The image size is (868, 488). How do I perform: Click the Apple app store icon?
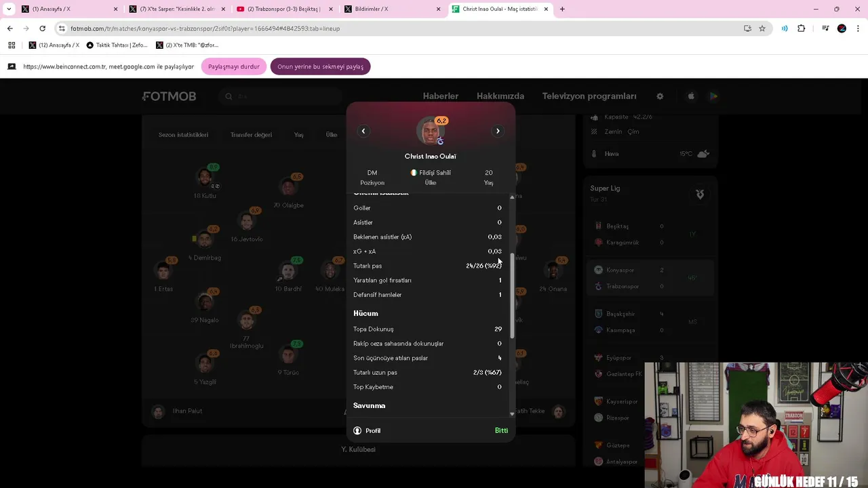click(691, 96)
